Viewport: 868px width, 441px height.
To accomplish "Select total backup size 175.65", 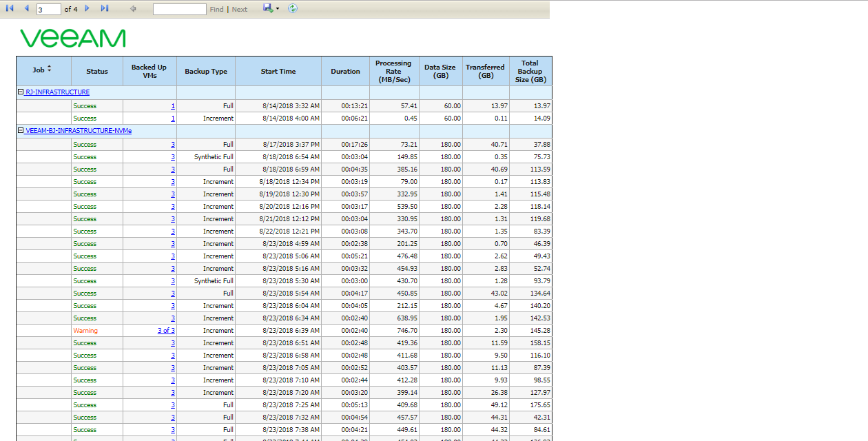I will (539, 405).
